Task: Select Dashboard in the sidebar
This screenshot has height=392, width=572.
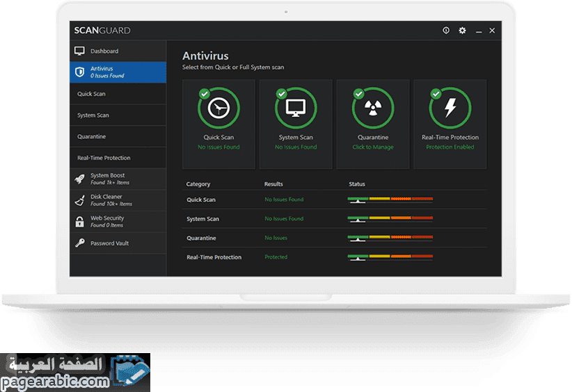Action: click(118, 51)
